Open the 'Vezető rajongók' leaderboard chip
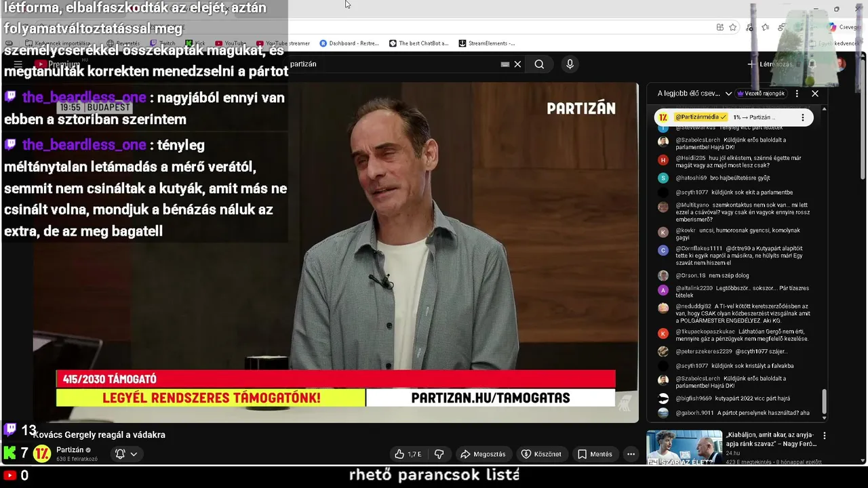Screen dimensions: 868x488 pyautogui.click(x=762, y=94)
